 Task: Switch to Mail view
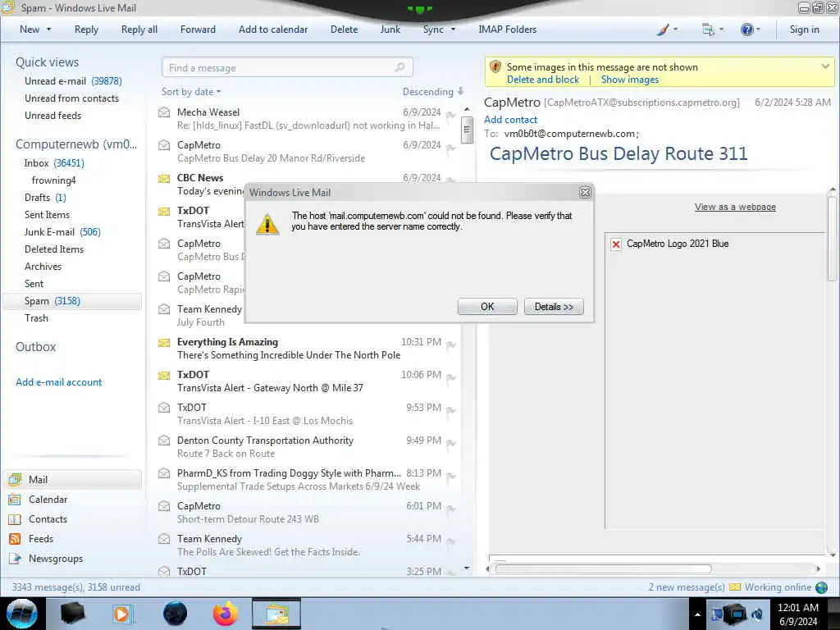74,479
